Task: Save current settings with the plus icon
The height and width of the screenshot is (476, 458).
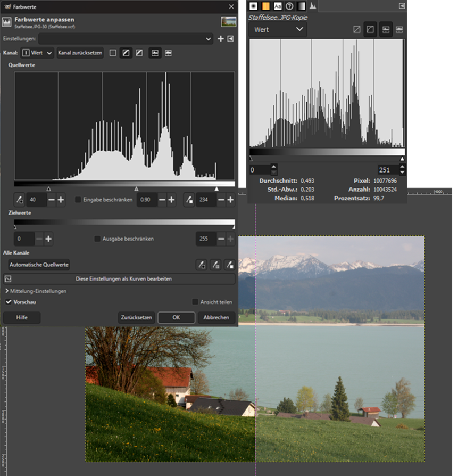Action: (x=221, y=39)
